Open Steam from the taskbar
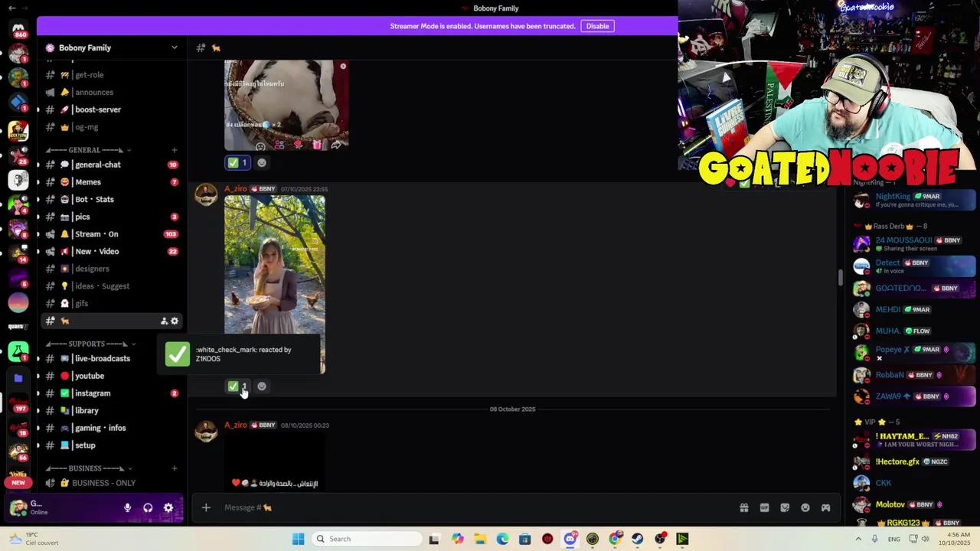Screen dimensions: 980x551 point(637,539)
